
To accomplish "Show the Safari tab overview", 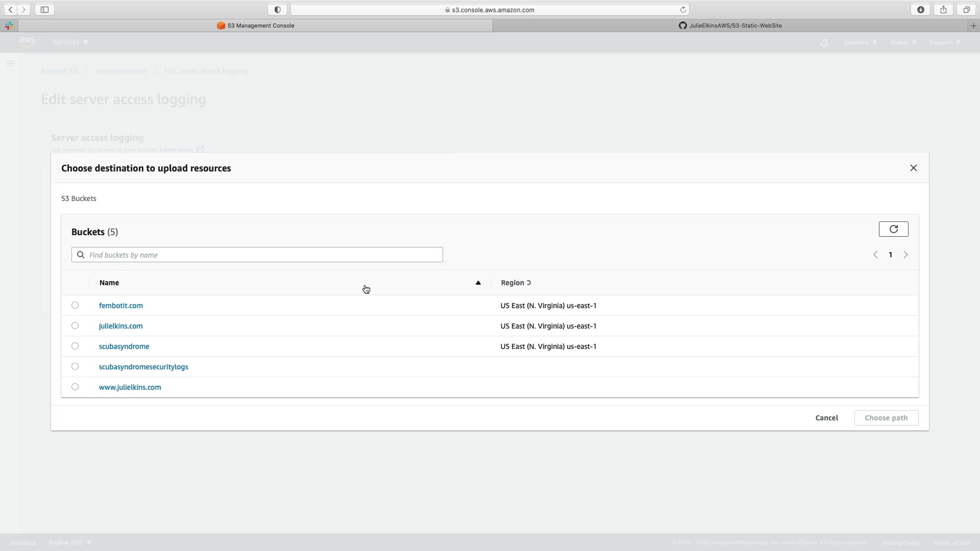I will 966,9.
